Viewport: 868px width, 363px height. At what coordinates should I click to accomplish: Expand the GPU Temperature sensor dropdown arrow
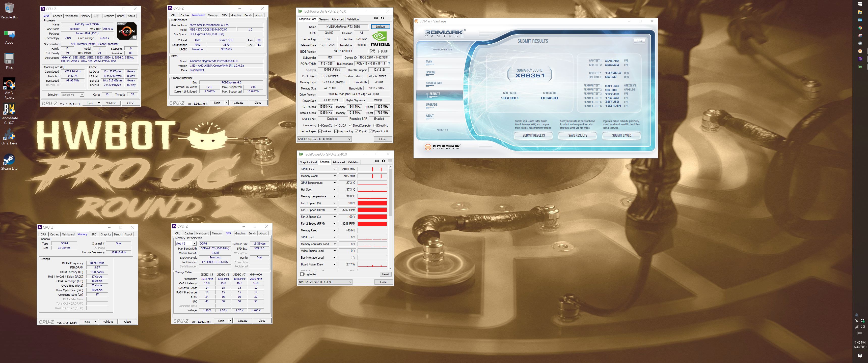tap(335, 183)
